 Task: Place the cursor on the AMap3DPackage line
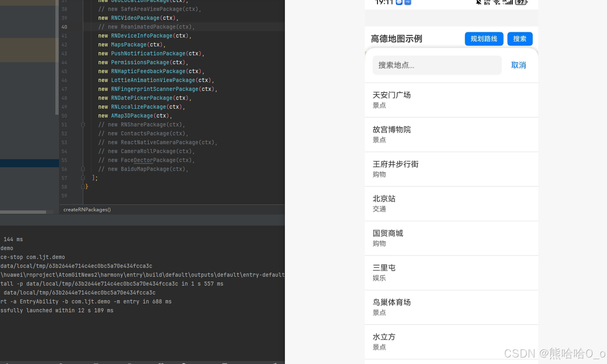(x=135, y=116)
